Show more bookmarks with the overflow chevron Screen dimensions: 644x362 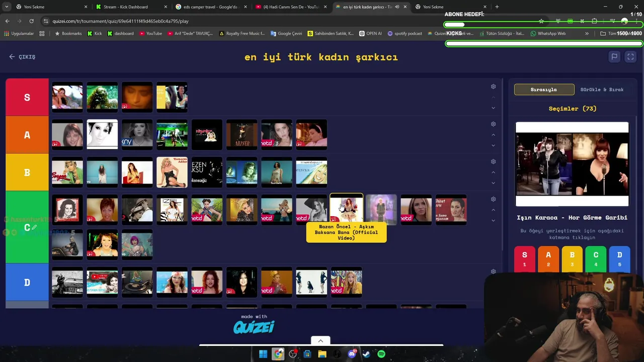(587, 33)
